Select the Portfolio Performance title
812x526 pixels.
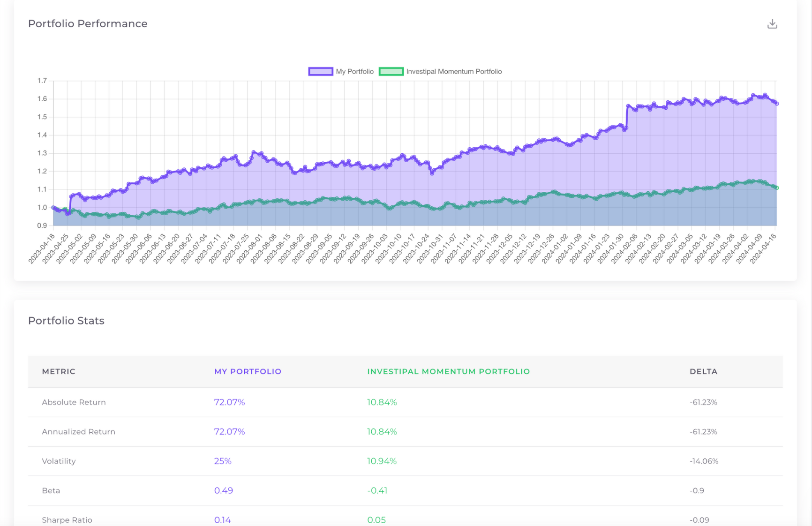[x=88, y=23]
